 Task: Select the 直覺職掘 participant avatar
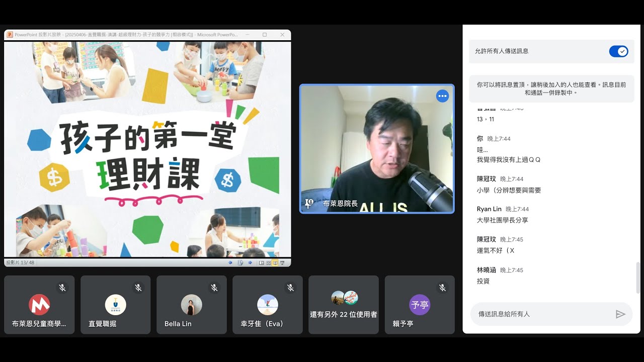click(x=116, y=305)
